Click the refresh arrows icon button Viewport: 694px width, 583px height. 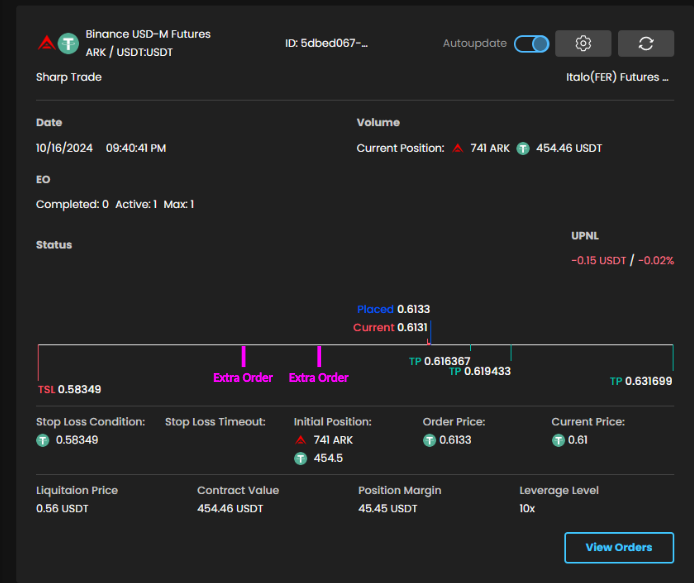coord(645,44)
